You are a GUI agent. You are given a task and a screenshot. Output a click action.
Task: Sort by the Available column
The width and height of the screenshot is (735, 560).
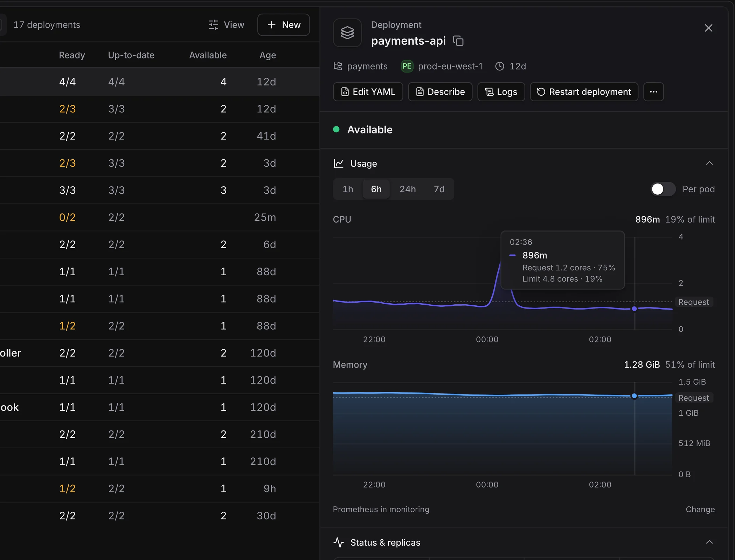tap(208, 55)
